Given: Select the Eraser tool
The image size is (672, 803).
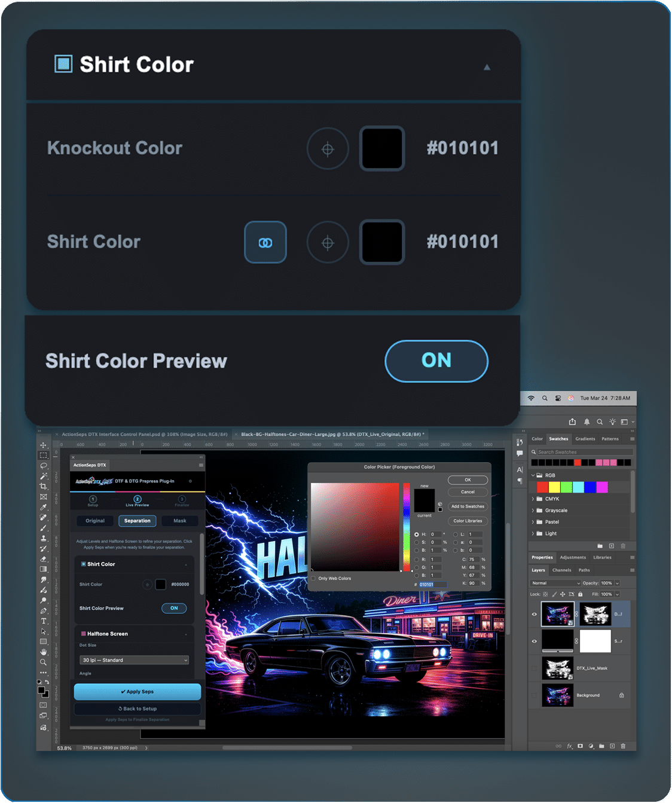Looking at the screenshot, I should 43,558.
